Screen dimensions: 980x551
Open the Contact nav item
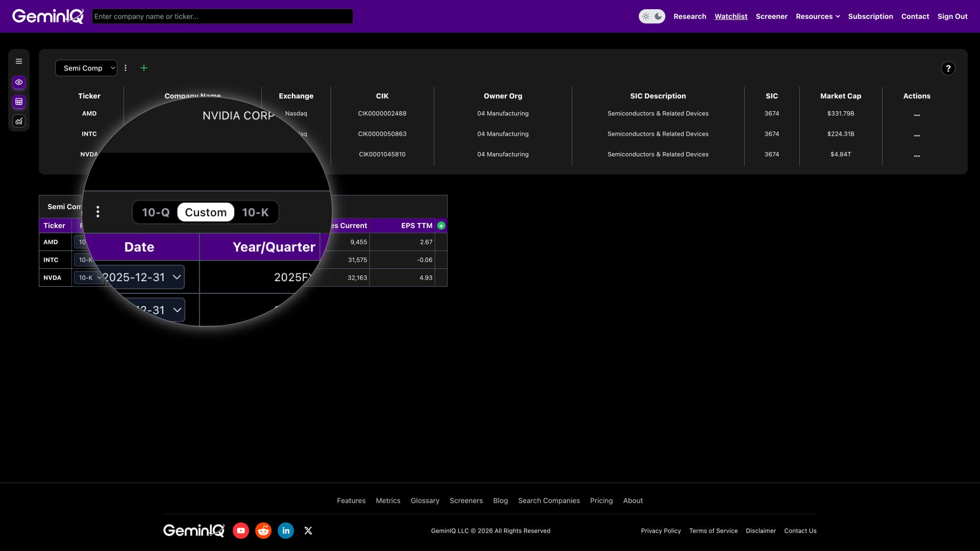tap(915, 16)
